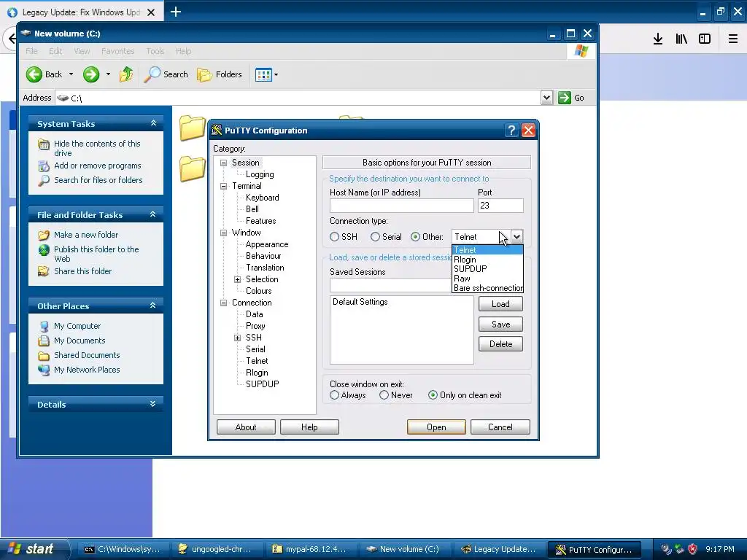Expand the Details panel

click(x=153, y=404)
